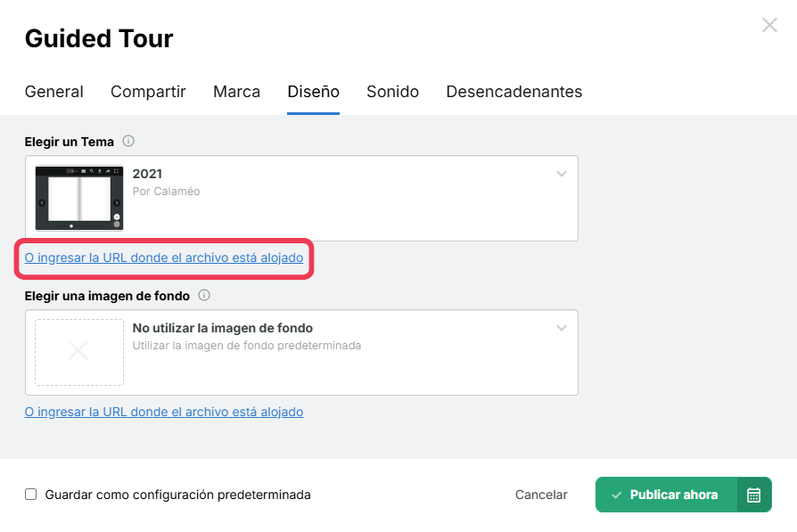Screen dimensions: 797x532
Task: Open the Desencadenantes tab
Action: pos(514,92)
